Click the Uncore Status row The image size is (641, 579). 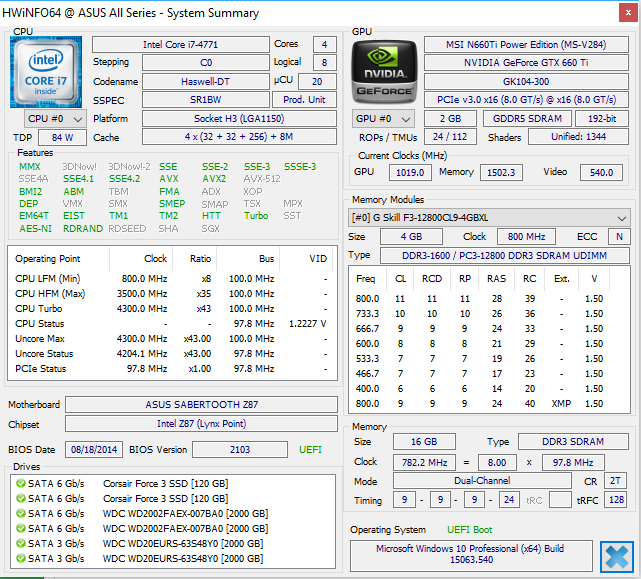pos(172,354)
